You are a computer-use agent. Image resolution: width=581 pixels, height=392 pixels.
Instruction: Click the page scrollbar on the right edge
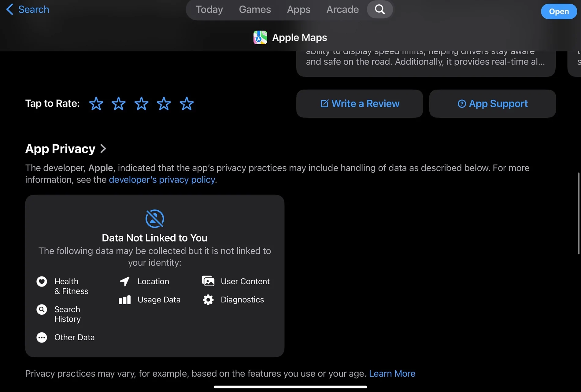pos(579,213)
